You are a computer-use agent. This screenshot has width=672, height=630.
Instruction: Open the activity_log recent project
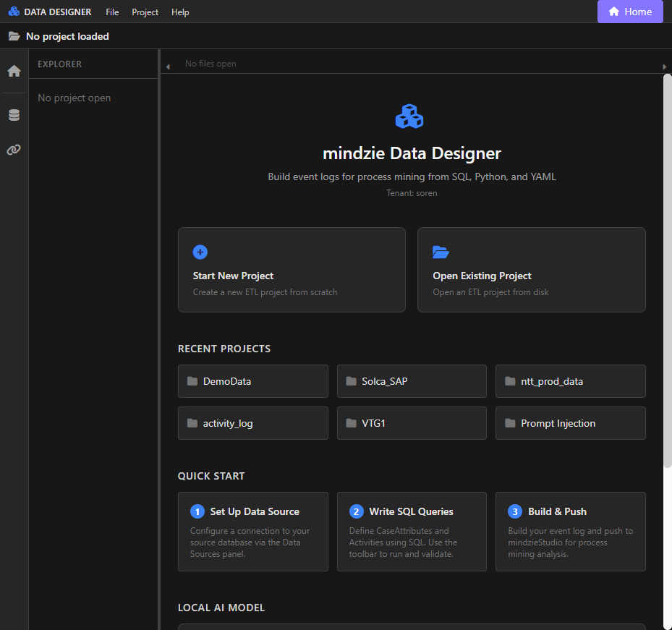tap(253, 423)
